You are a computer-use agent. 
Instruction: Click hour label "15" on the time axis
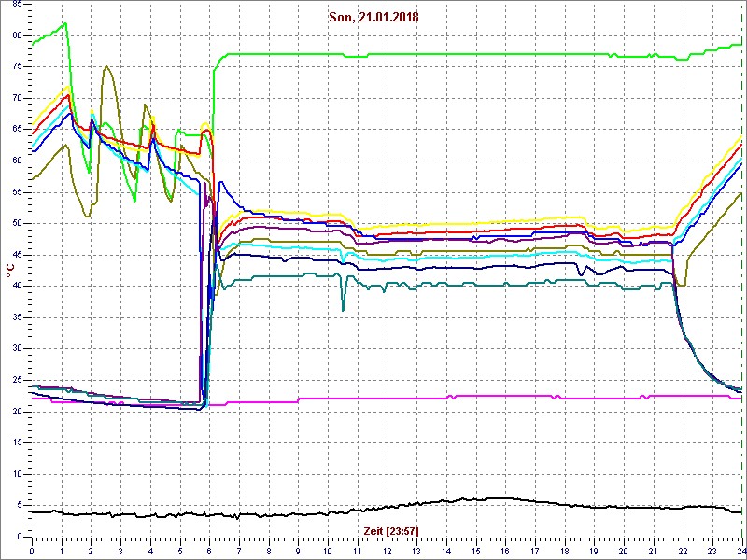click(x=475, y=550)
